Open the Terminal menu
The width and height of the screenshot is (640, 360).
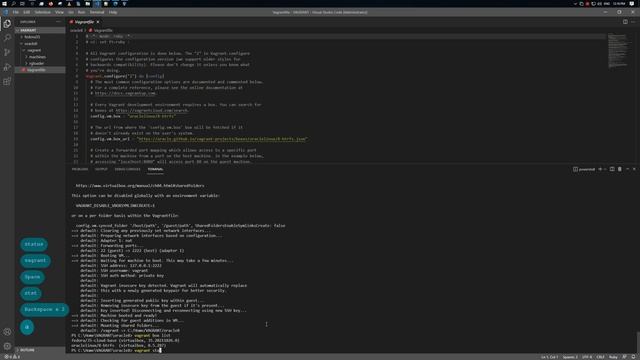(97, 12)
